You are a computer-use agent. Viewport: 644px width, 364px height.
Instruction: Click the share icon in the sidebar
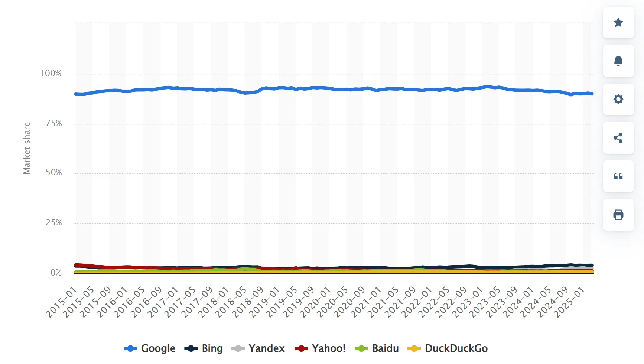tap(618, 138)
